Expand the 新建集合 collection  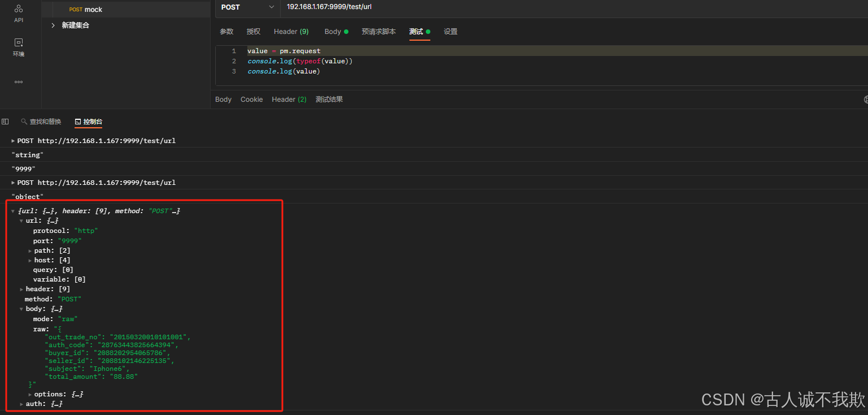pos(53,25)
